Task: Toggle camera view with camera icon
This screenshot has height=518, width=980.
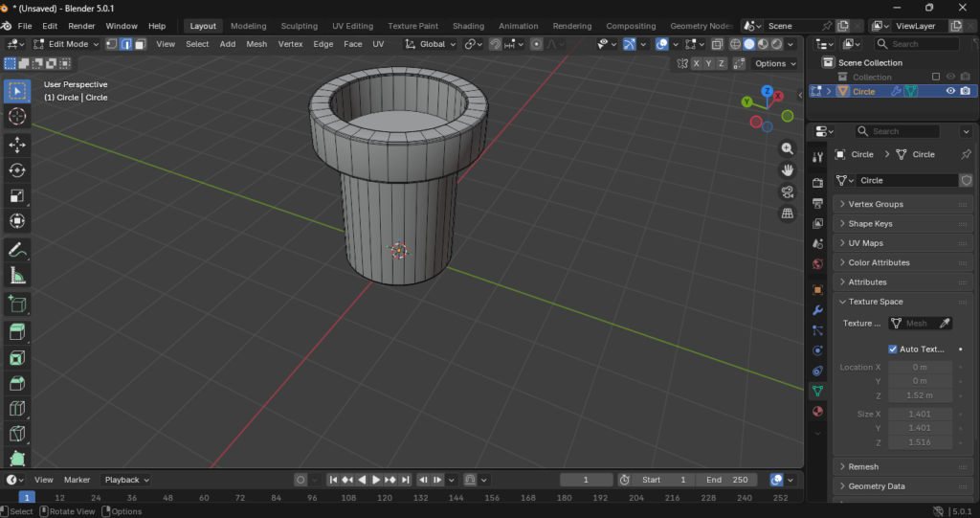Action: point(788,191)
